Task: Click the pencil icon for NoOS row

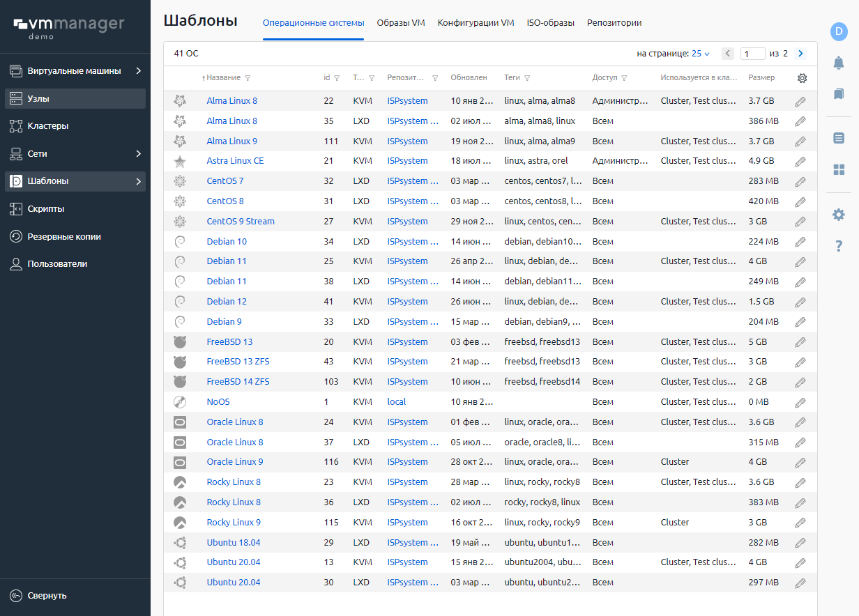Action: click(800, 402)
